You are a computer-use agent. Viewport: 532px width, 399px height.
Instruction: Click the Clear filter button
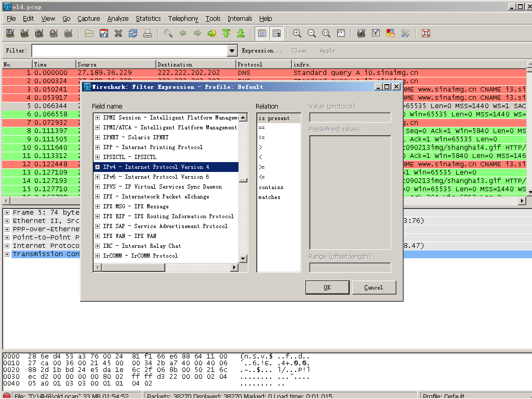pos(299,51)
